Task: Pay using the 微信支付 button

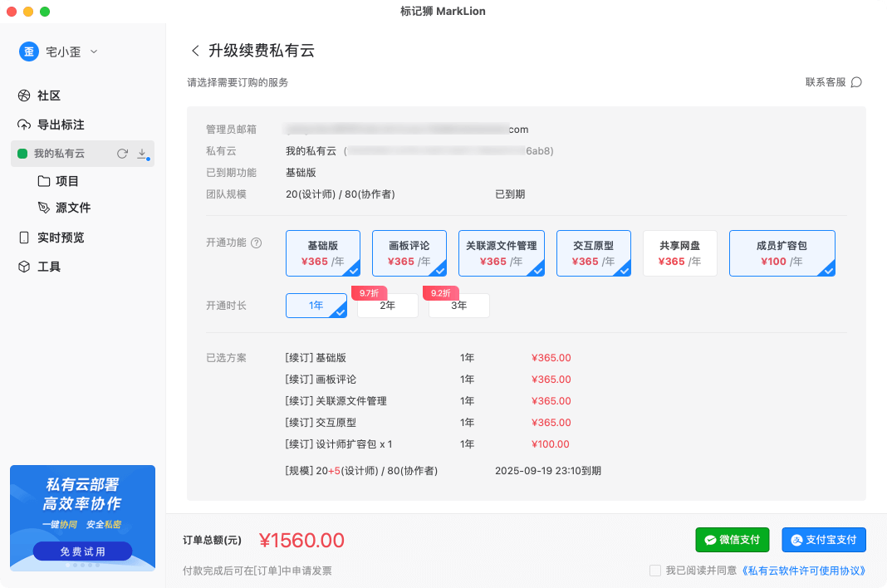Action: 732,539
